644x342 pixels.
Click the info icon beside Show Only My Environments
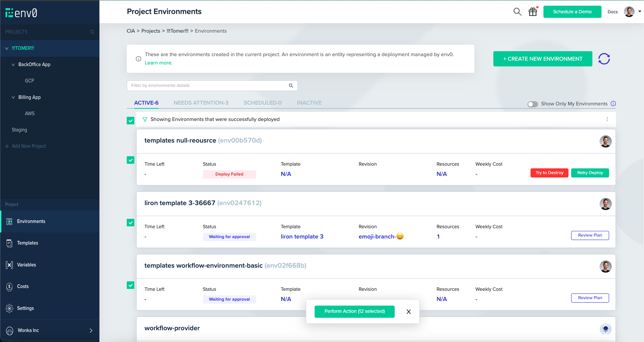[613, 104]
